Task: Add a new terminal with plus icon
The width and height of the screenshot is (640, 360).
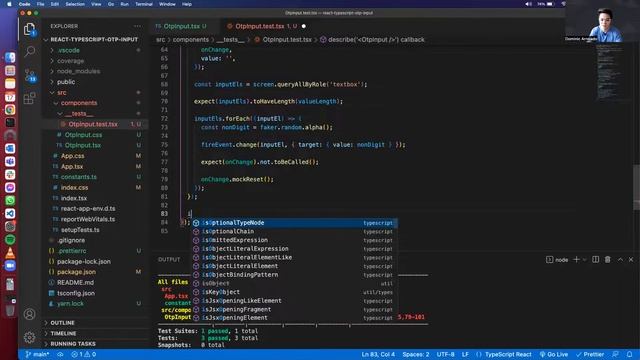Action: tap(576, 260)
